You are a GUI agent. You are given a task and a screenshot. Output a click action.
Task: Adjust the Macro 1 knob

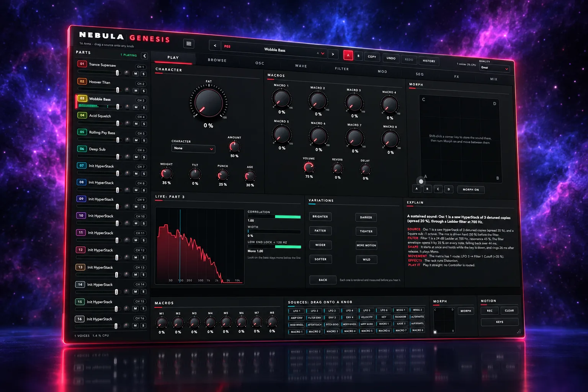pos(281,98)
